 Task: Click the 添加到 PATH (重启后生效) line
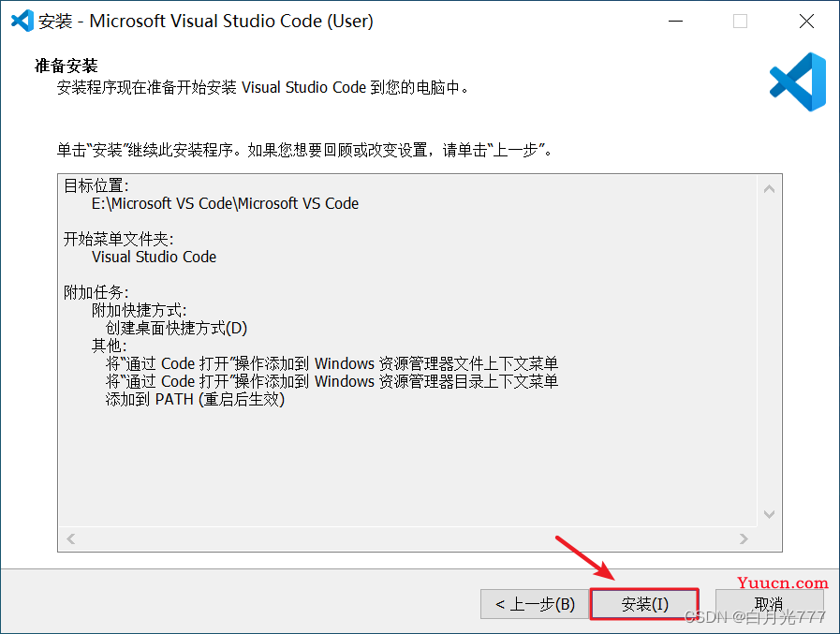(195, 399)
